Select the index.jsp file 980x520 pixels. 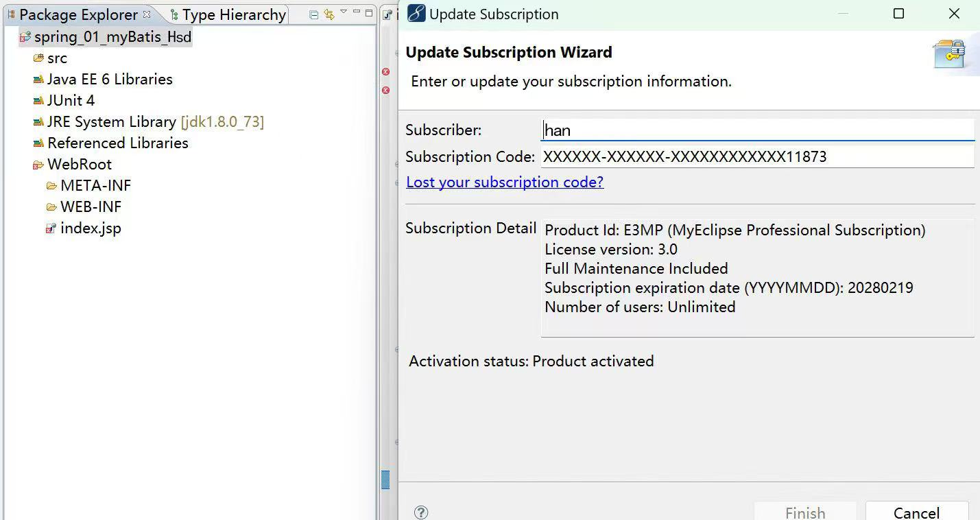pyautogui.click(x=91, y=228)
